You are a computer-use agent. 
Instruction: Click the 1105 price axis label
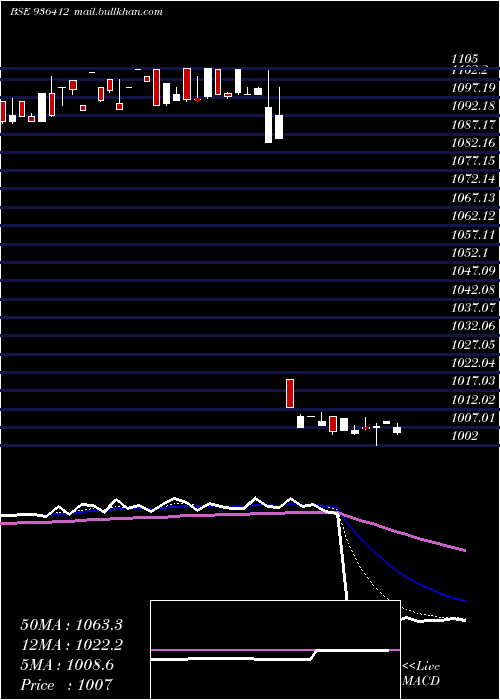pyautogui.click(x=465, y=58)
